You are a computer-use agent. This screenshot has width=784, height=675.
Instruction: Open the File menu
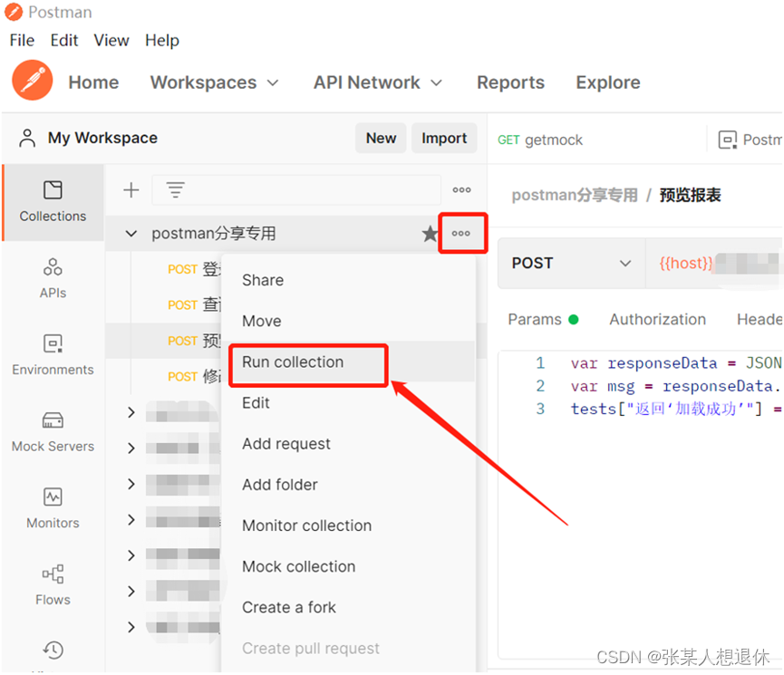click(x=22, y=40)
